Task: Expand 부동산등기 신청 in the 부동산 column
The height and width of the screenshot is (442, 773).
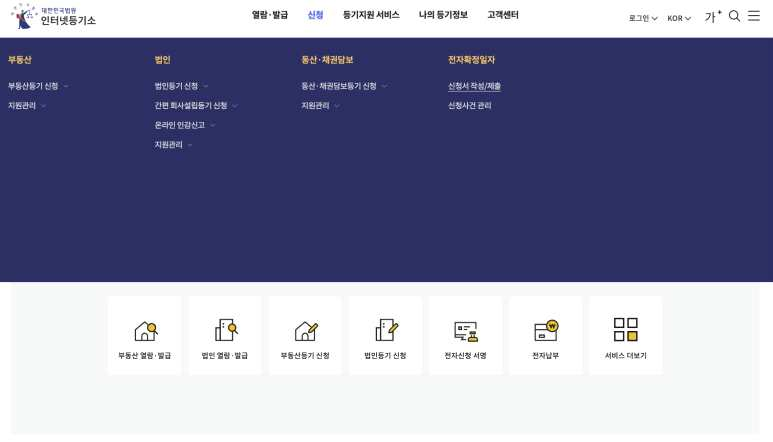Action: tap(38, 86)
